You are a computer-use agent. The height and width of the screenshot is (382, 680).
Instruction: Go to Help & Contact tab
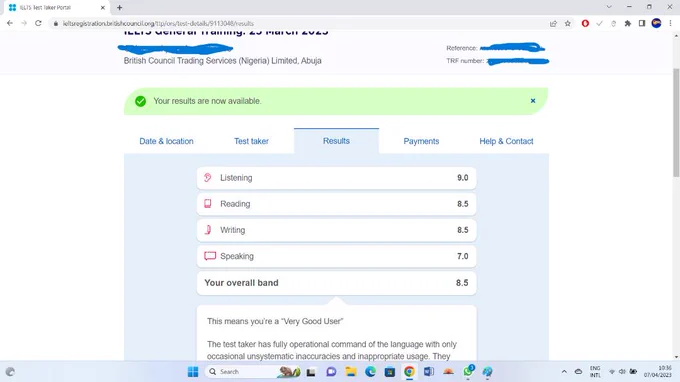506,141
